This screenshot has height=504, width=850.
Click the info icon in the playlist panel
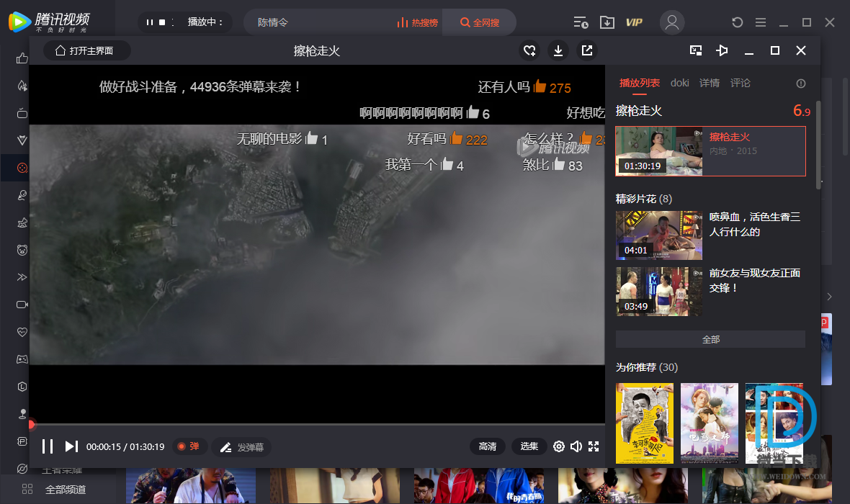(801, 84)
